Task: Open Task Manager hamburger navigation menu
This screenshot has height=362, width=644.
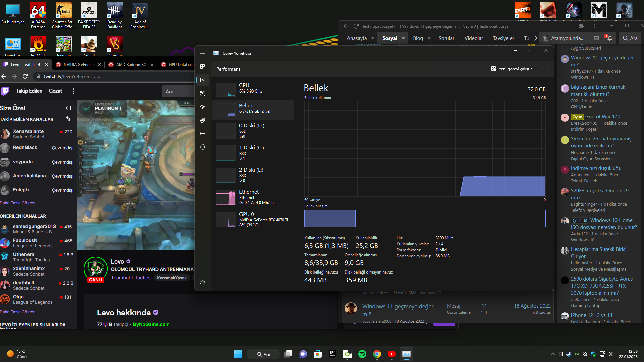Action: [203, 53]
